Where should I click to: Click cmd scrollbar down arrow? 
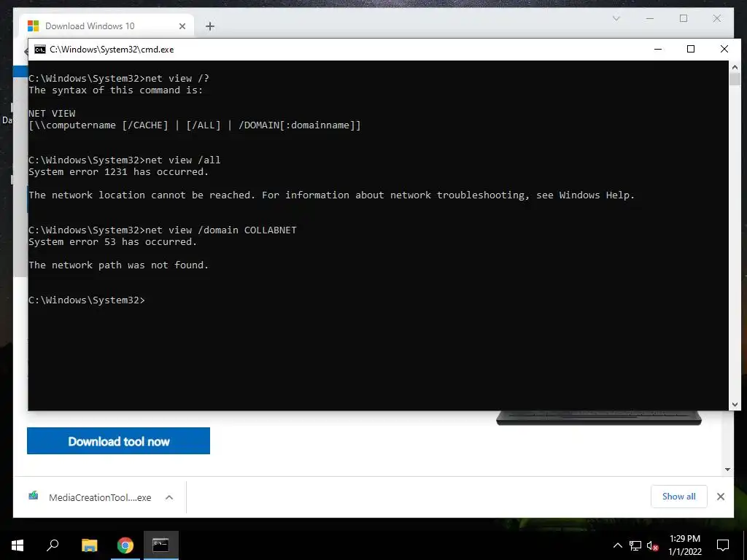(735, 405)
